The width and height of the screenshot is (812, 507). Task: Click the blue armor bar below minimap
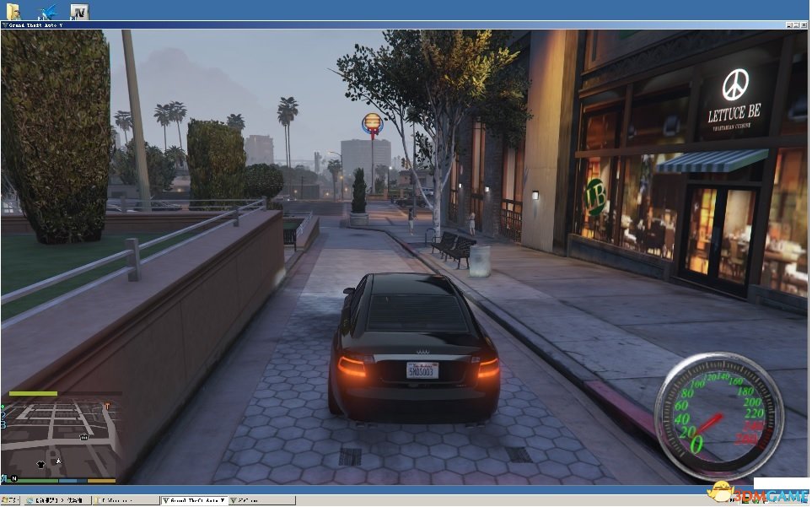click(x=73, y=481)
